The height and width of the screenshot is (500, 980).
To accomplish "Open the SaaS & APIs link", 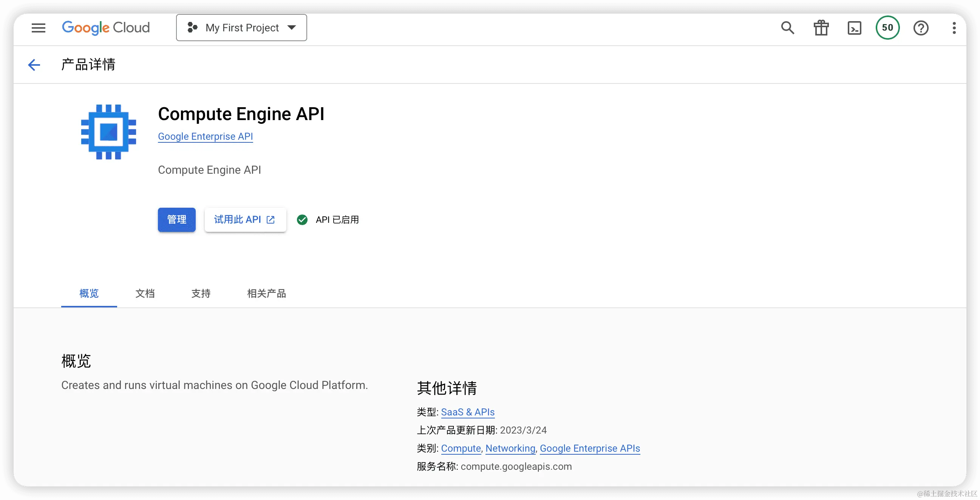I will [x=468, y=412].
